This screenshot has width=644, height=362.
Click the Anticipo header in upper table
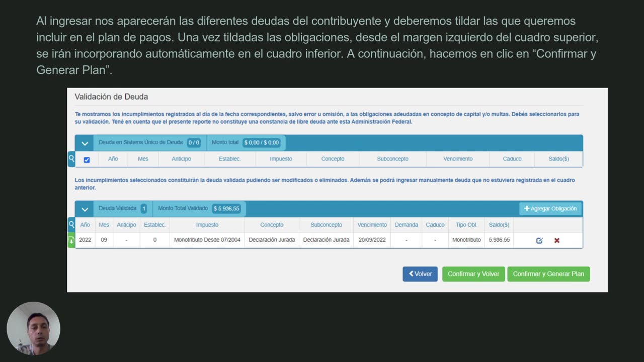pyautogui.click(x=181, y=159)
